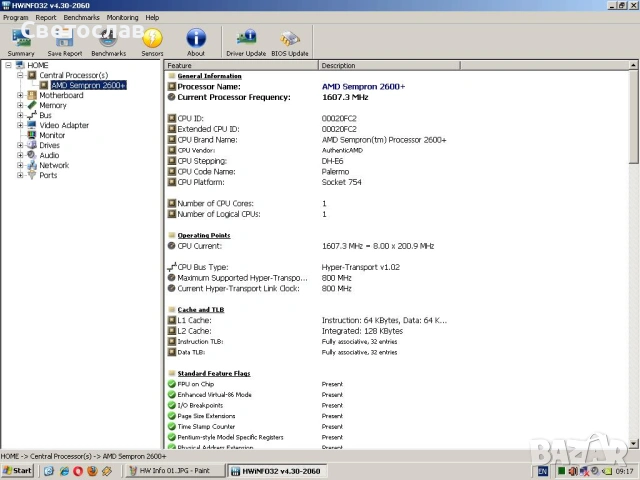Click the Feature column header

240,65
